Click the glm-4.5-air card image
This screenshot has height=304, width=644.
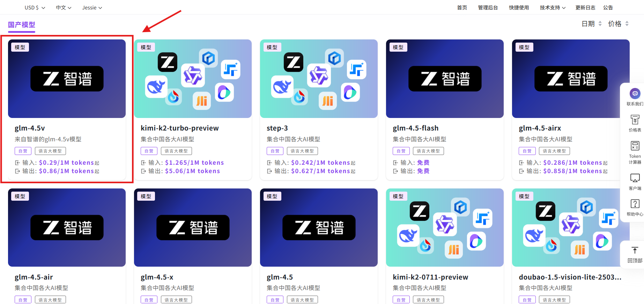(x=67, y=228)
